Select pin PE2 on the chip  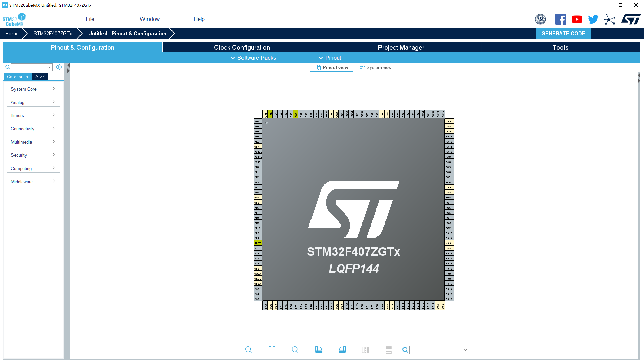(258, 121)
